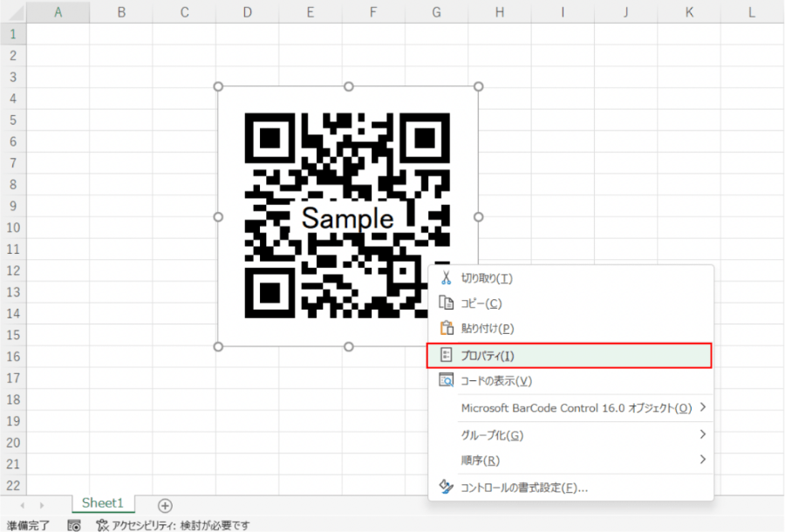Click the format control paint icon
This screenshot has width=785, height=532.
tap(446, 487)
